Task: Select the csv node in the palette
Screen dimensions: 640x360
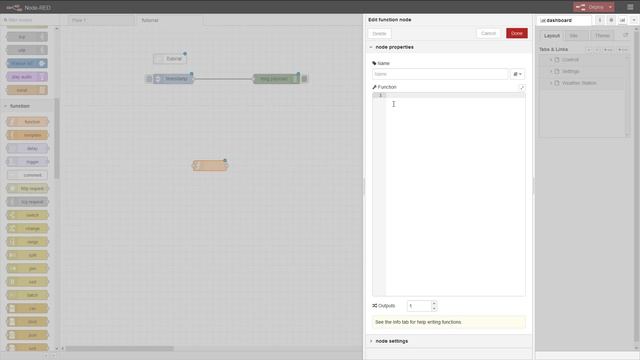Action: pos(27,309)
